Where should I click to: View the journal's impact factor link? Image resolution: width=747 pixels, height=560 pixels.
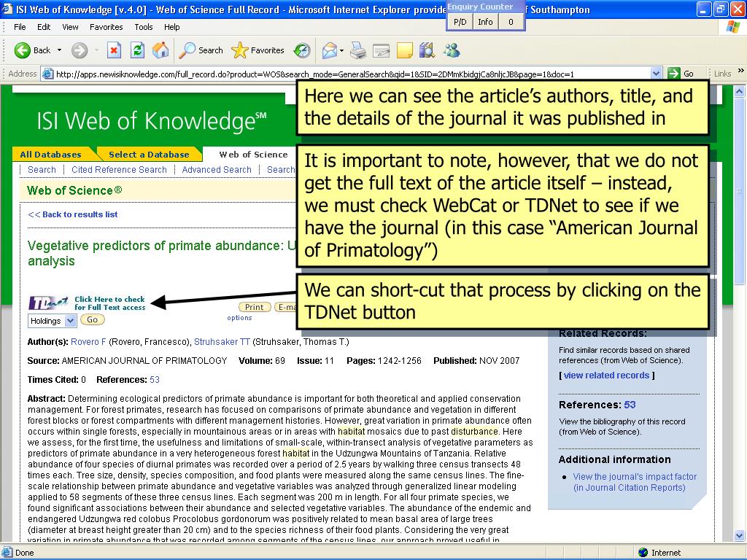(x=635, y=482)
